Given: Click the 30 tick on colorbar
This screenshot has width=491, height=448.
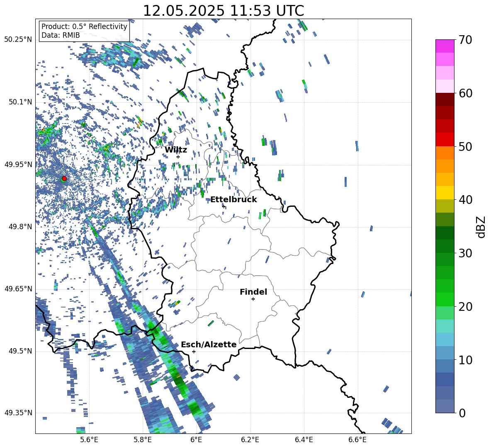Looking at the screenshot, I should pyautogui.click(x=465, y=253).
